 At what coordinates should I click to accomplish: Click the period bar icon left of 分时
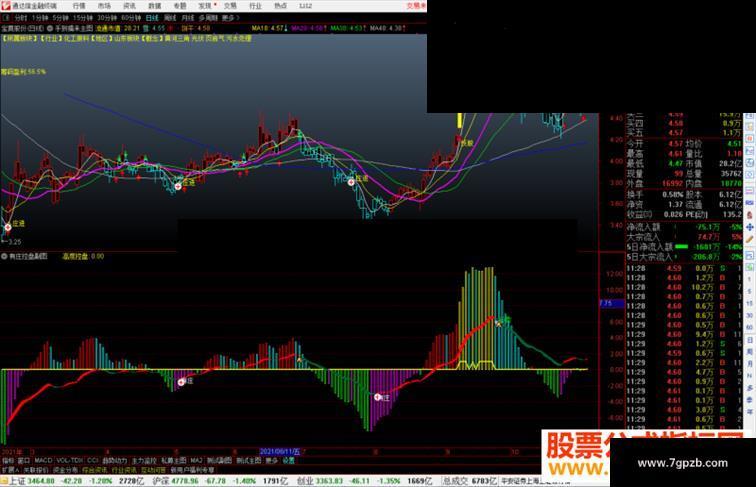pyautogui.click(x=7, y=18)
